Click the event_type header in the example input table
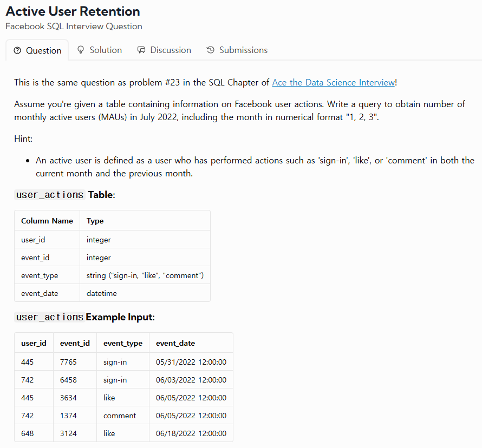The image size is (482, 448). (x=123, y=343)
